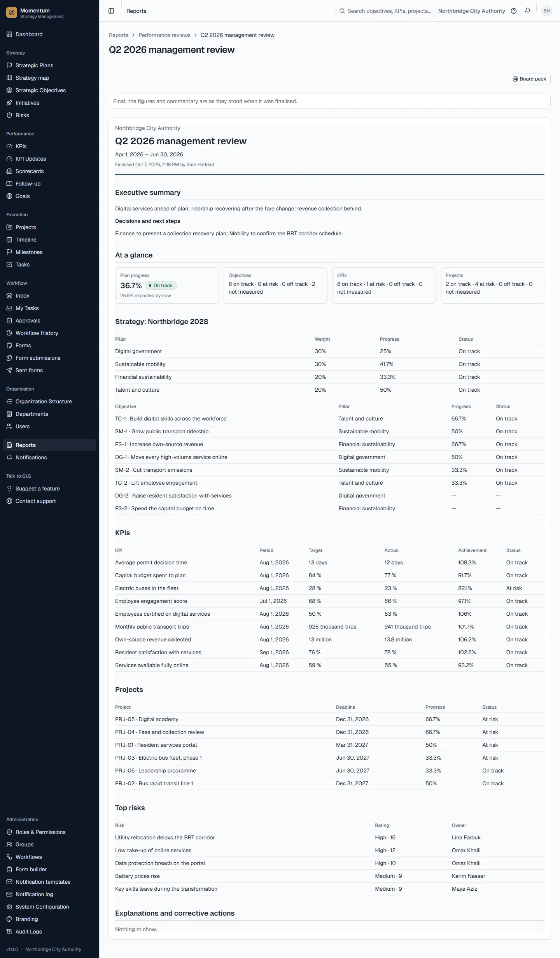
Task: Click the Initiatives rocket icon
Action: click(x=9, y=103)
